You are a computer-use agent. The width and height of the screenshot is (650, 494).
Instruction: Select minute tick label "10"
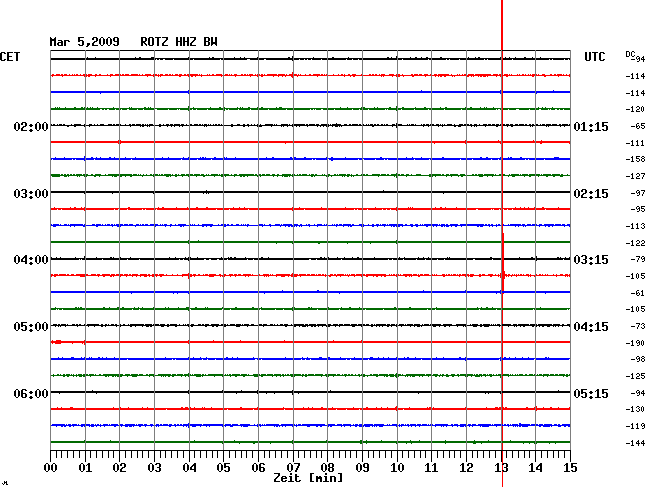click(397, 468)
